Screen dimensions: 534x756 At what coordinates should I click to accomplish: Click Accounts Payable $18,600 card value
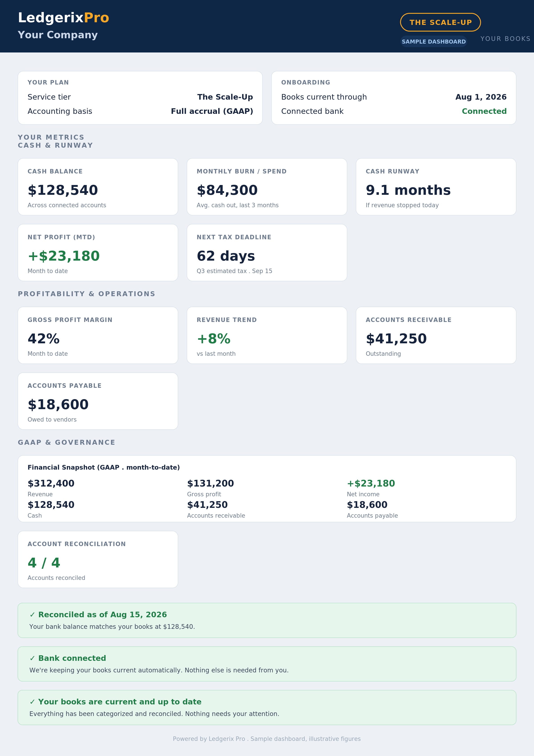[x=58, y=405]
